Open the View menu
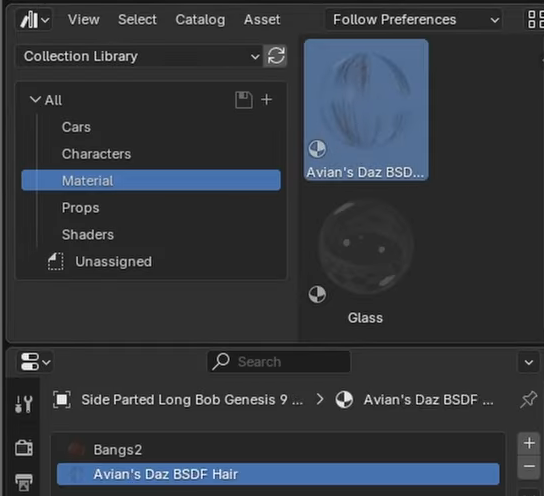This screenshot has height=496, width=544. (x=84, y=20)
